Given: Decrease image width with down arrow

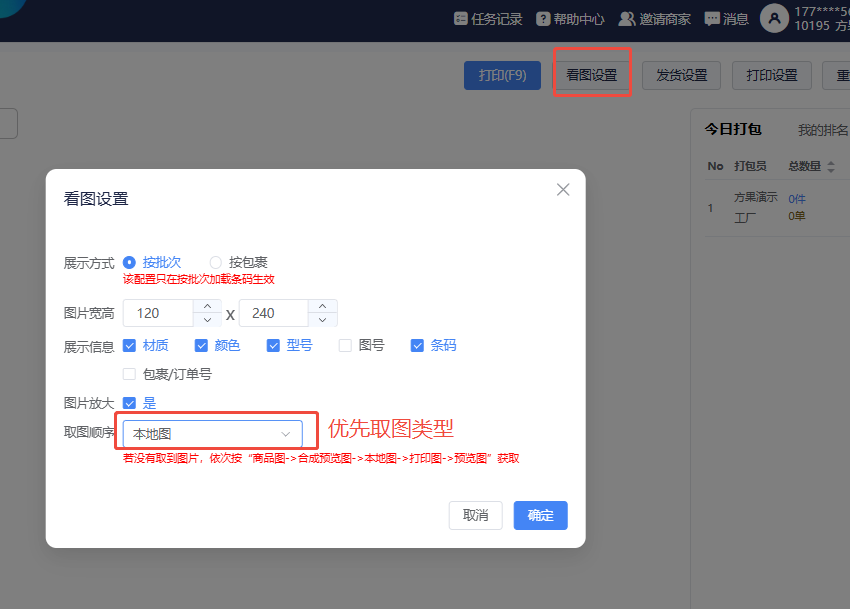Looking at the screenshot, I should click(x=208, y=320).
